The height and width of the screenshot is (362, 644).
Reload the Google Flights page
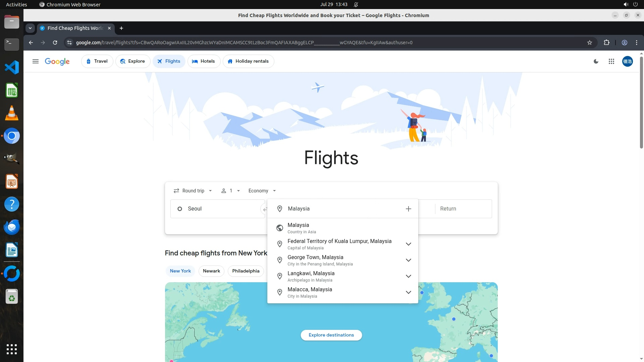pos(55,43)
